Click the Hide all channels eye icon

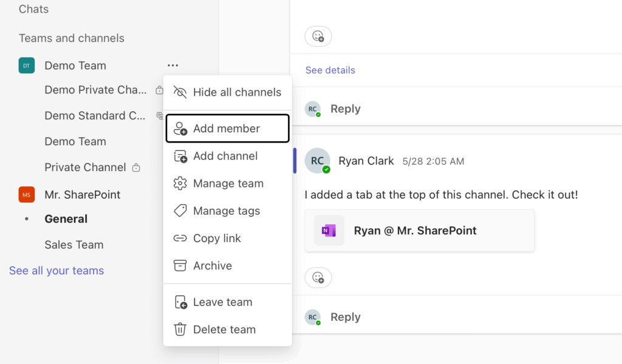coord(180,92)
